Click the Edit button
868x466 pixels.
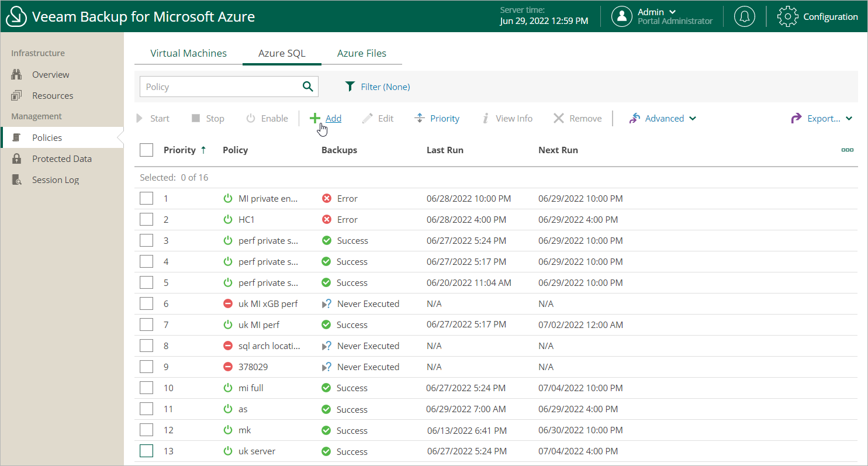tap(378, 118)
